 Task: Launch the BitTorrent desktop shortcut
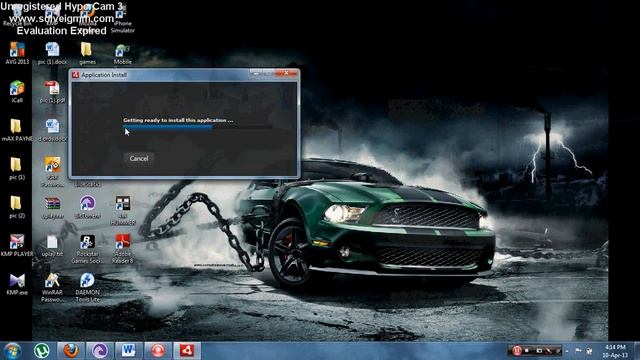(x=87, y=207)
